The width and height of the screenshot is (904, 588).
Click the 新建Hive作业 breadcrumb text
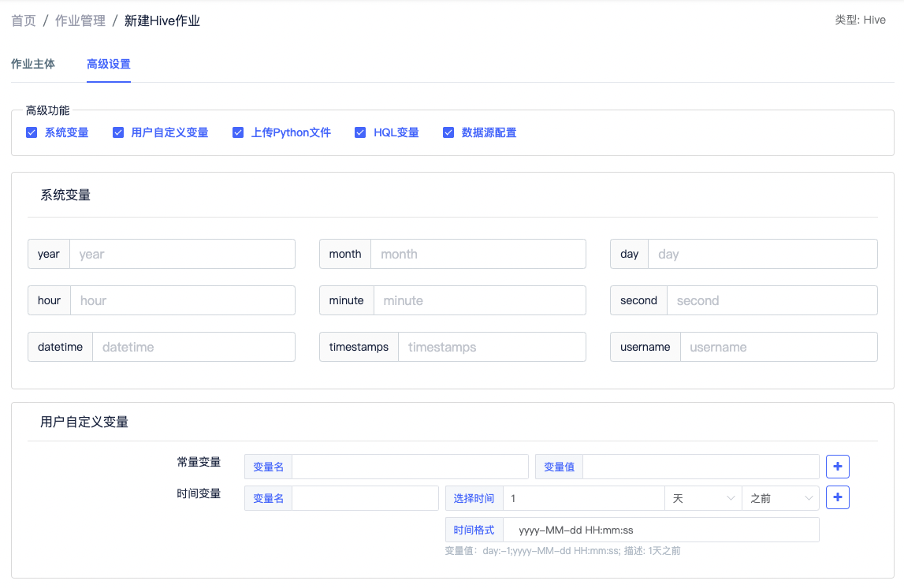[162, 20]
